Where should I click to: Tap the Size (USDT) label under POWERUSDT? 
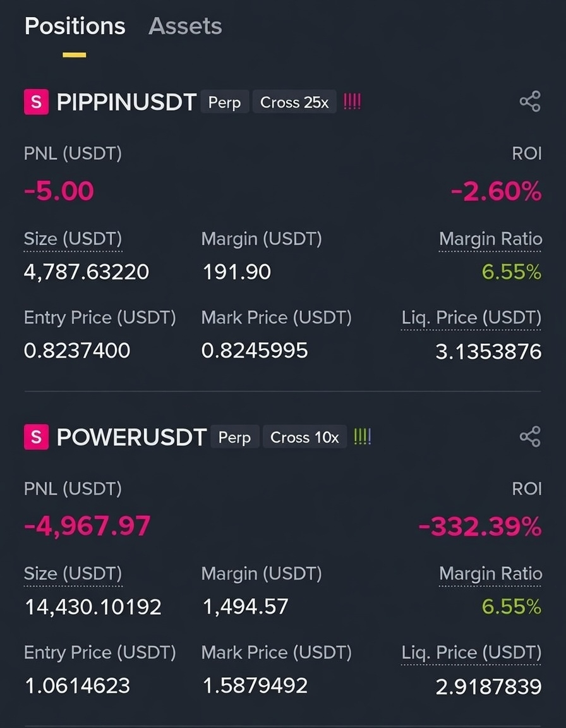pyautogui.click(x=73, y=574)
